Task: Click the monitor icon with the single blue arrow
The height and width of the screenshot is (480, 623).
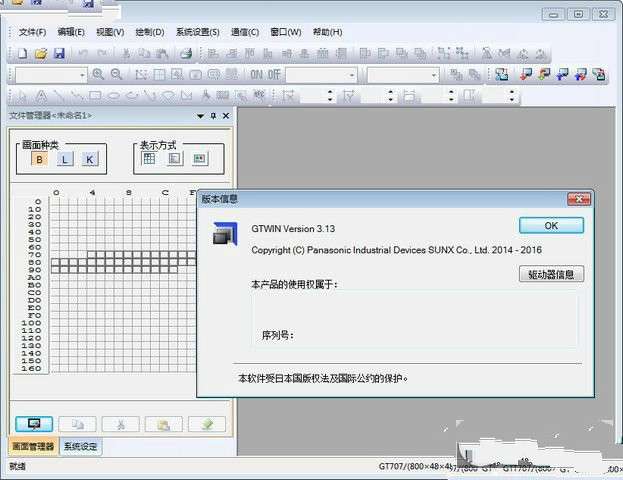Action: 563,74
